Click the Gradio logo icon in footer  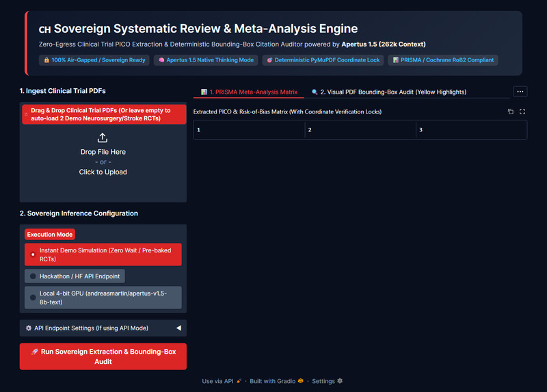coord(301,381)
